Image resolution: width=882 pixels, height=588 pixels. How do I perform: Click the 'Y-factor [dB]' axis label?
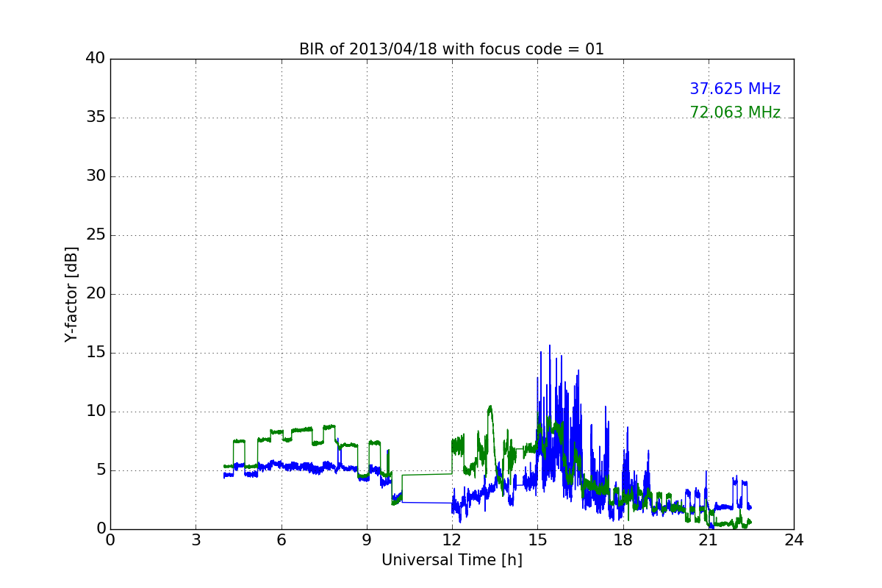pyautogui.click(x=71, y=294)
